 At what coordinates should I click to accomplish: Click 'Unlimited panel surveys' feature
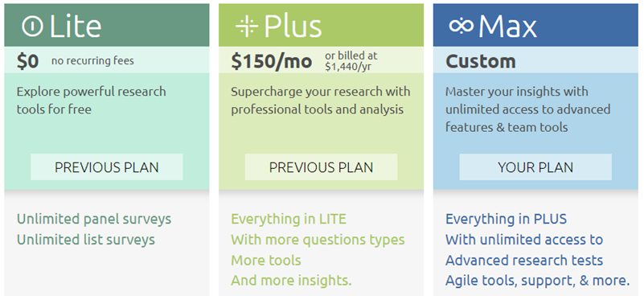94,219
